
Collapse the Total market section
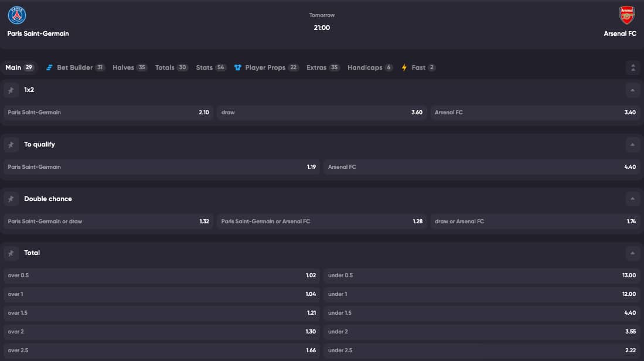632,253
